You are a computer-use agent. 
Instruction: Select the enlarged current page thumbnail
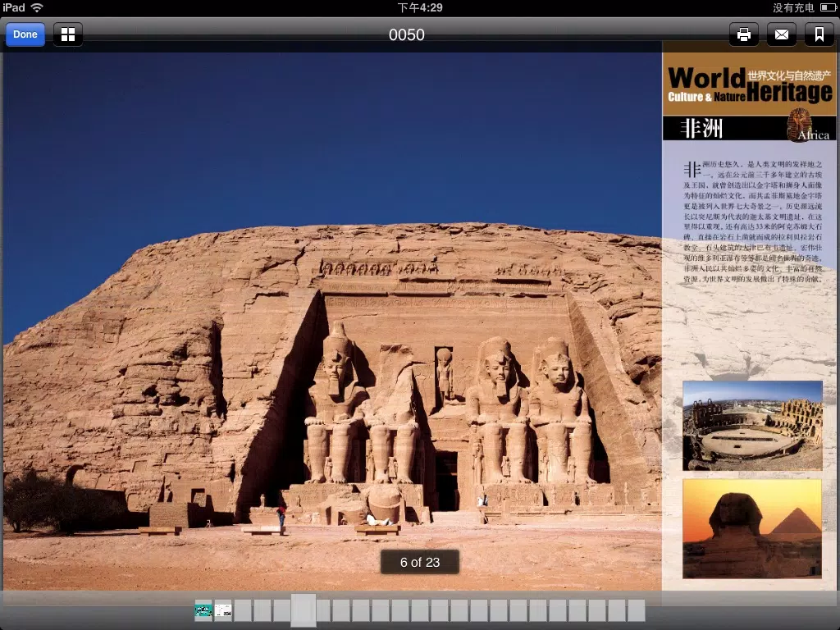click(304, 609)
